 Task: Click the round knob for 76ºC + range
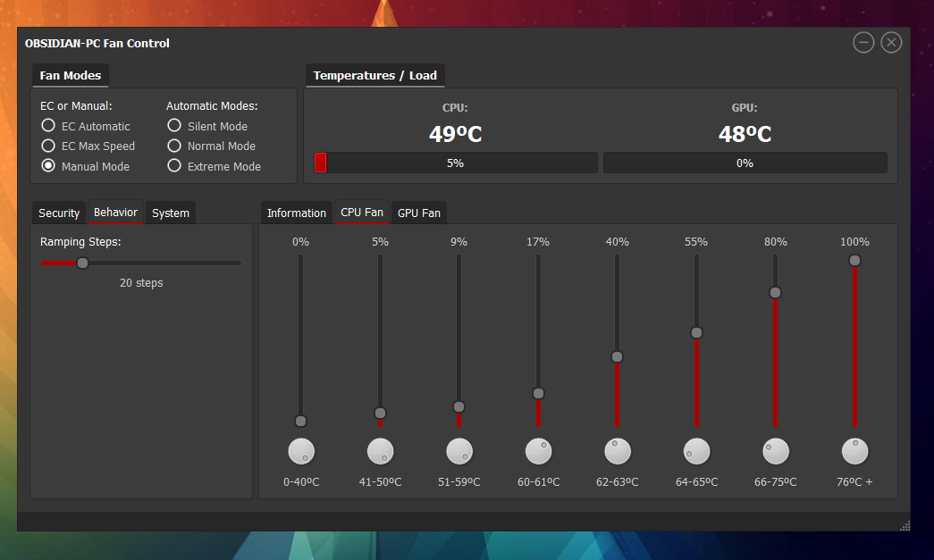click(854, 452)
